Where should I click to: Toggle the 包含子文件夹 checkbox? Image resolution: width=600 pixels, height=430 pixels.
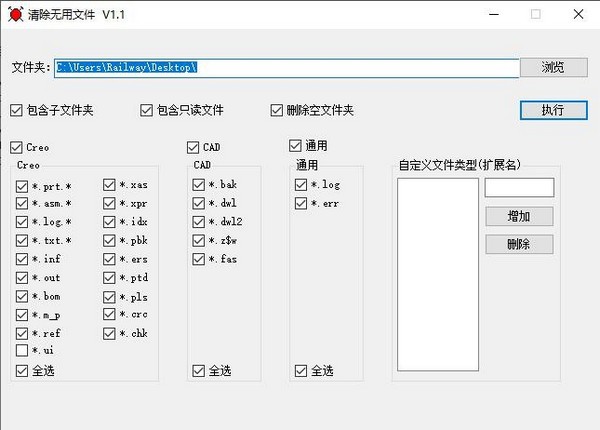pyautogui.click(x=17, y=110)
